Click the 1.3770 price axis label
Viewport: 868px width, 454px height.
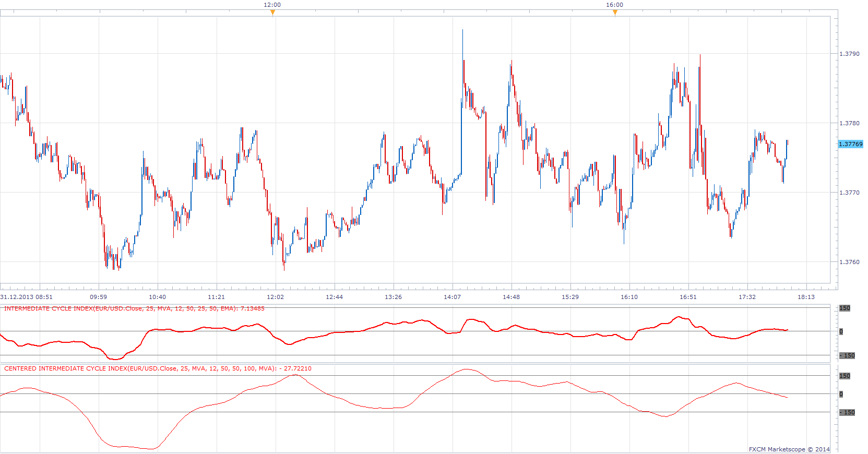coord(849,193)
